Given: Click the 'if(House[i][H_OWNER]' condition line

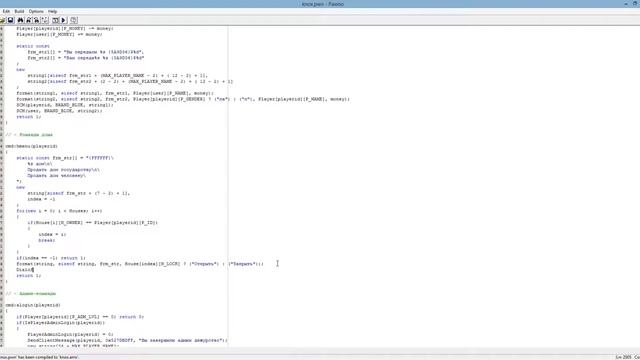Looking at the screenshot, I should 92,223.
